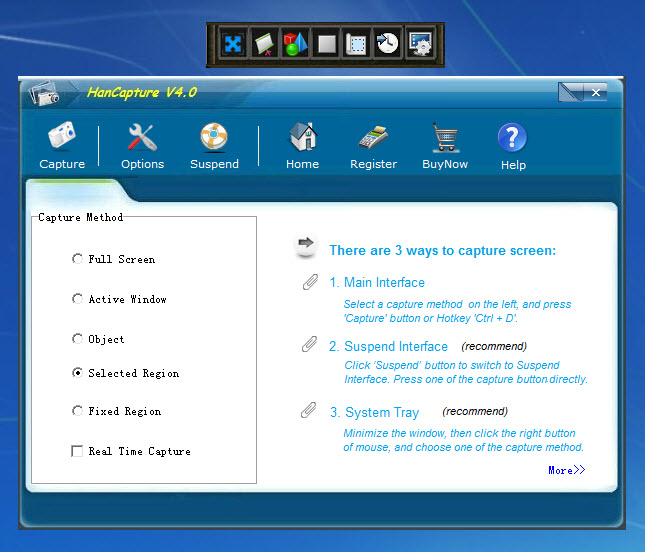Image resolution: width=645 pixels, height=552 pixels.
Task: Open Register with the card terminal icon
Action: 374,146
